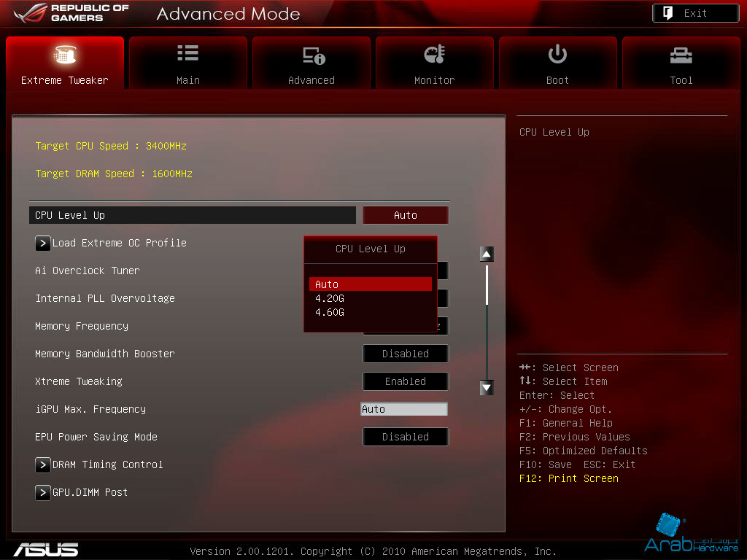Viewport: 747px width, 560px height.
Task: Click F5: Optimized Defaults hint
Action: pos(583,451)
